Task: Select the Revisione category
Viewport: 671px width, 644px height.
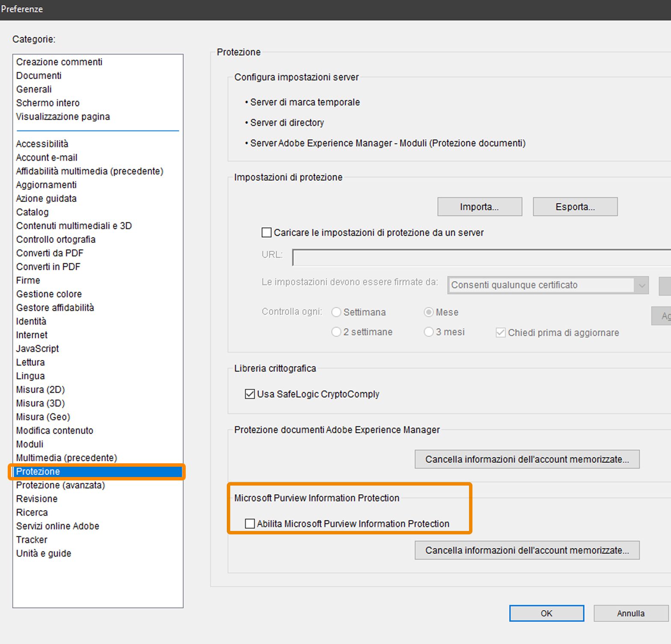Action: [x=37, y=499]
